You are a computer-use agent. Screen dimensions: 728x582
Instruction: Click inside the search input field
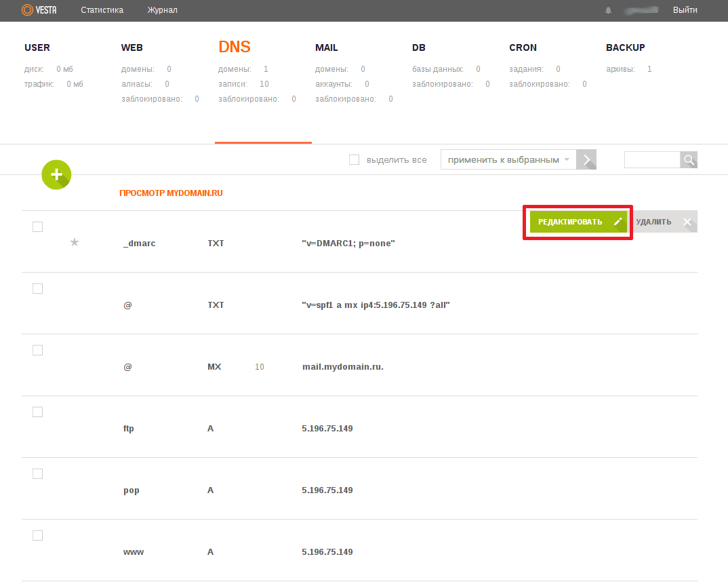pyautogui.click(x=652, y=160)
